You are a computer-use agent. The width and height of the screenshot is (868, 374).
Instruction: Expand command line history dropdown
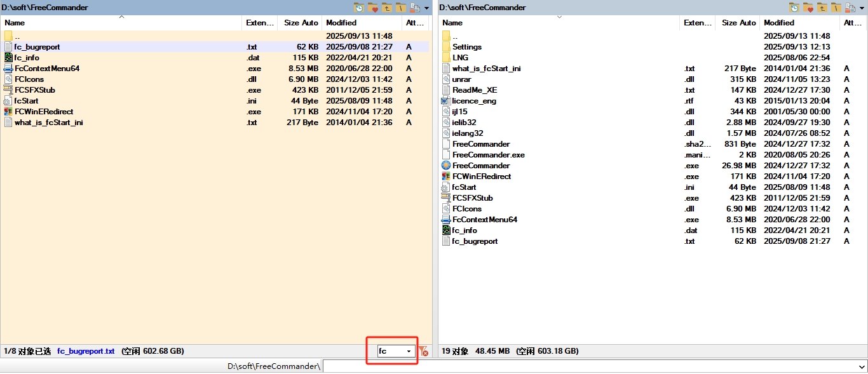(x=862, y=366)
